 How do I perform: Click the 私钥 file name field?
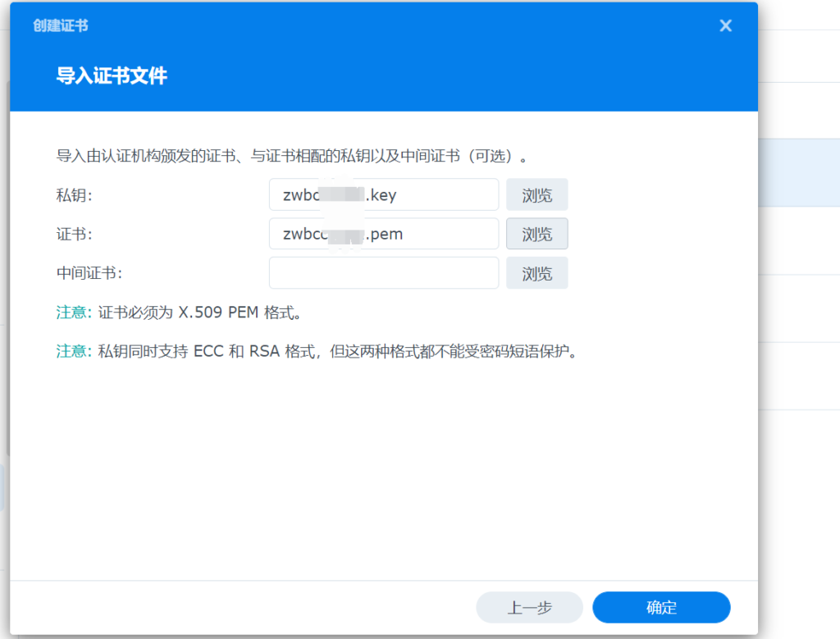(383, 194)
